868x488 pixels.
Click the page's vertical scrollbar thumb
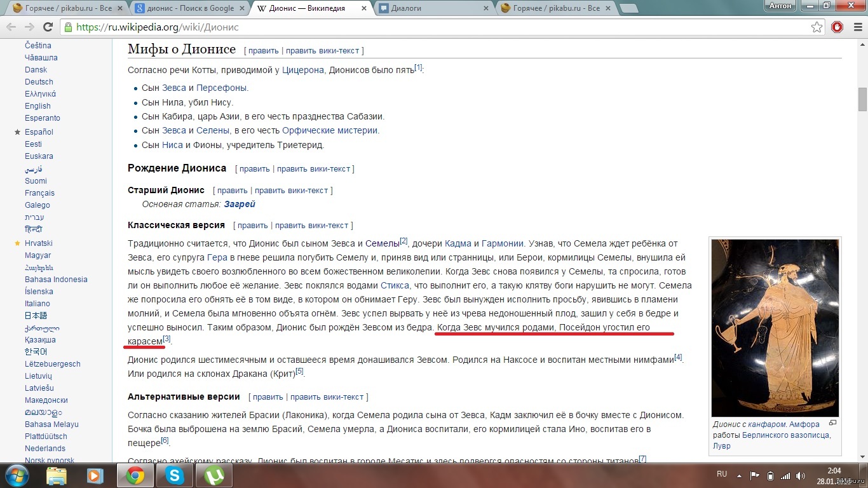coord(862,99)
